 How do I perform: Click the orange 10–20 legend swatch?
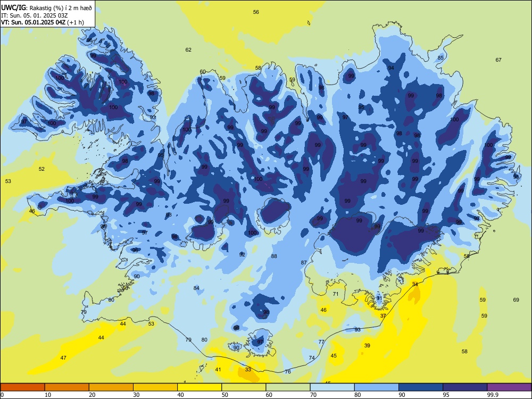pos(67,387)
